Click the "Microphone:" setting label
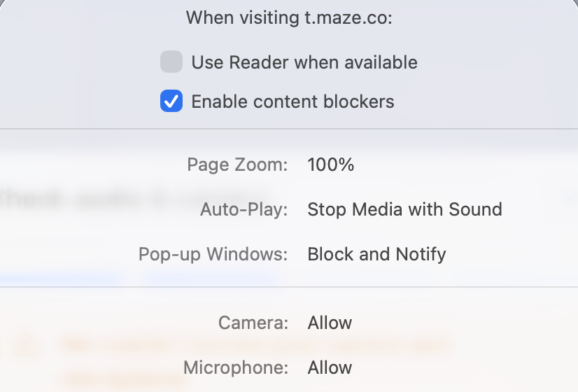578x392 pixels. (235, 367)
